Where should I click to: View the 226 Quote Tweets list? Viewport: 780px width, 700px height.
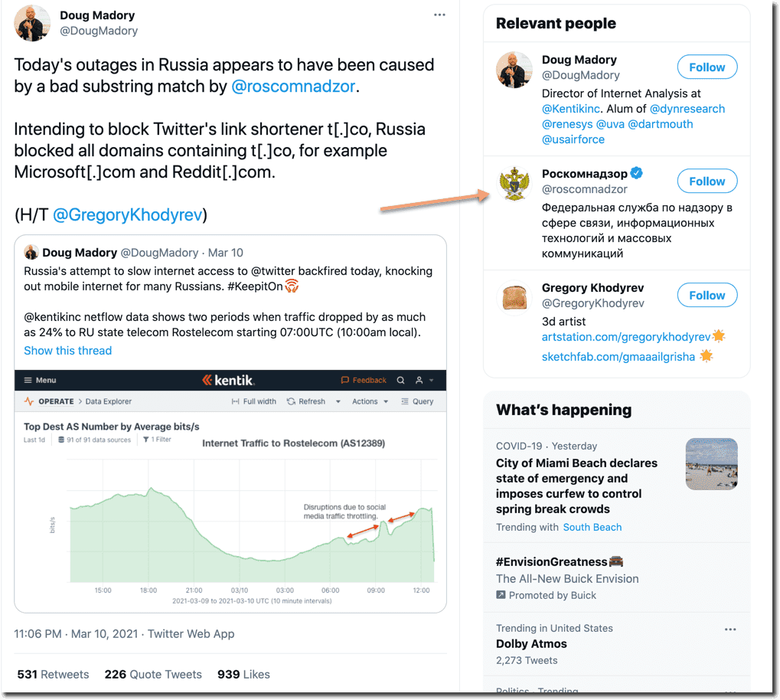[153, 675]
